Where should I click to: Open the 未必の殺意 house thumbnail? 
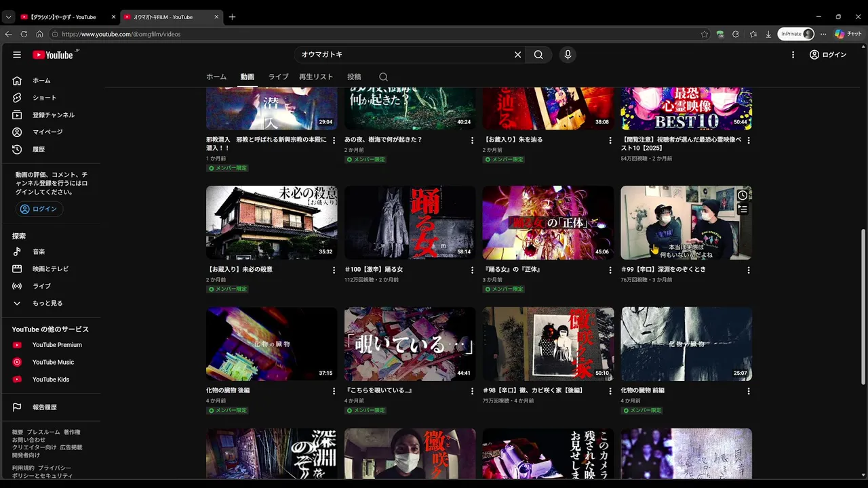pyautogui.click(x=271, y=222)
